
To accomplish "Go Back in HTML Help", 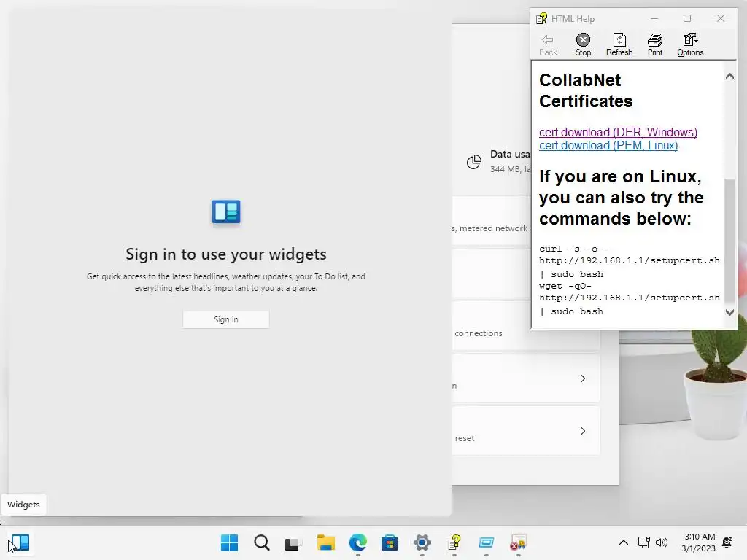I will tap(548, 44).
